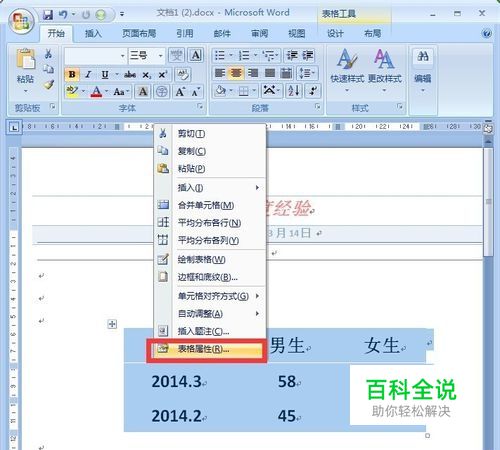Choose 剪切(T) from the context menu
This screenshot has width=500, height=450.
(210, 134)
